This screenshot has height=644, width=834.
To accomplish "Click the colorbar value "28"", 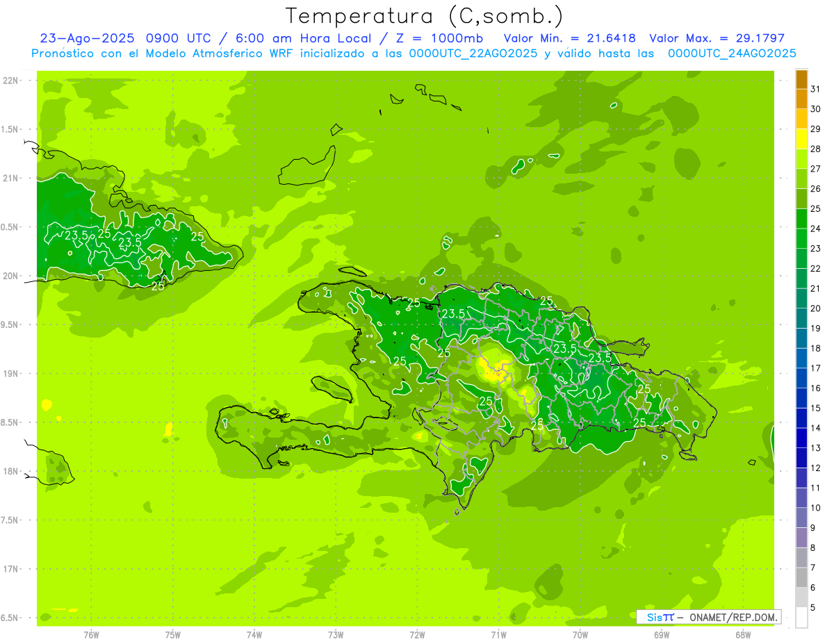I will click(x=816, y=149).
